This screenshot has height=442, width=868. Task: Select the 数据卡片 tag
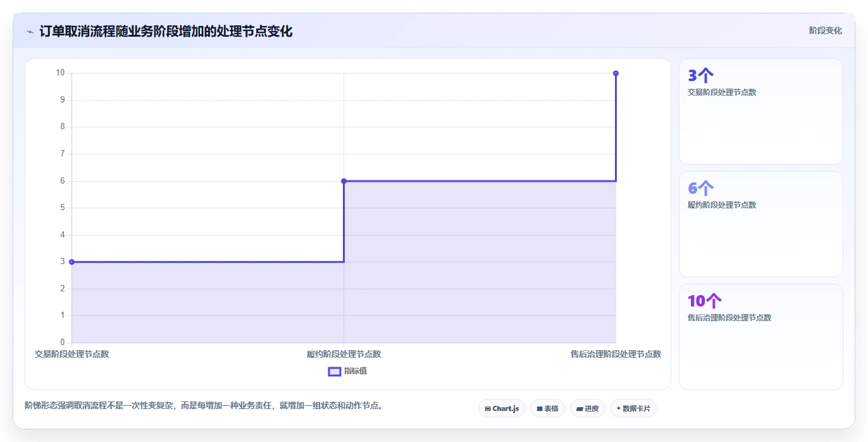(x=633, y=408)
